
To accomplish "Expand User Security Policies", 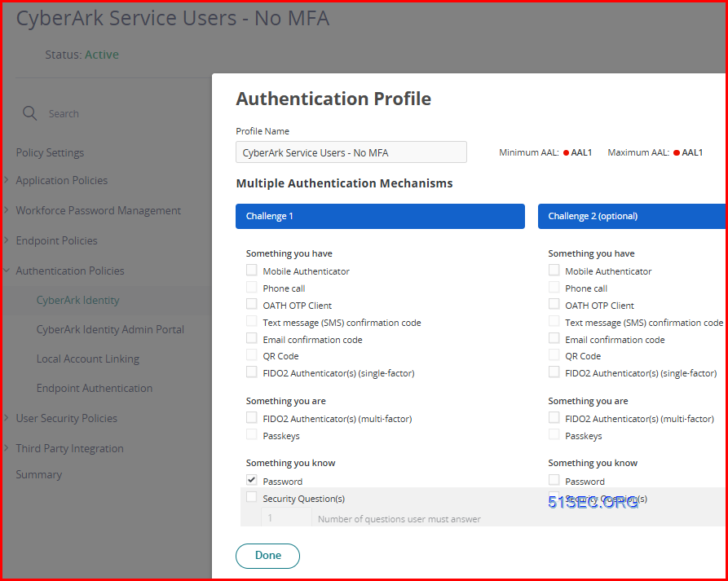I will click(7, 418).
